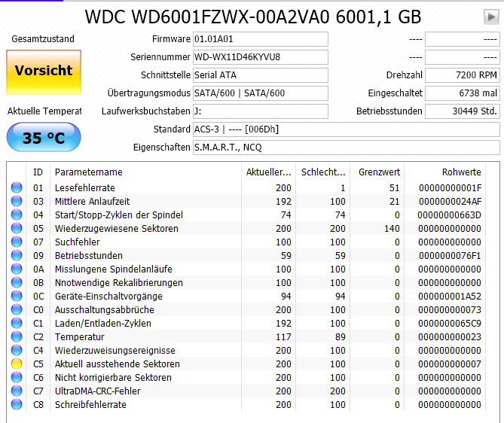Click the status orb for Nnotwendige Rekalibrierungen
Image resolution: width=504 pixels, height=423 pixels.
pyautogui.click(x=17, y=282)
